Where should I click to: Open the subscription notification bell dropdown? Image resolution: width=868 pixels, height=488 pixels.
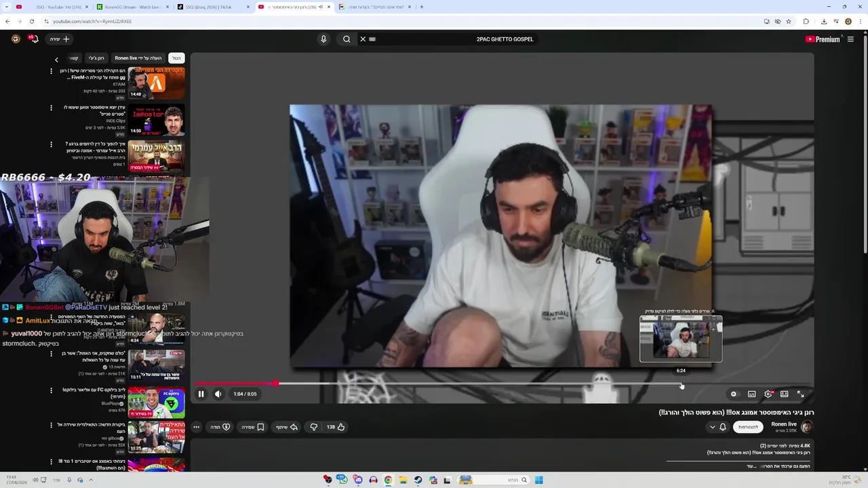[x=717, y=427]
